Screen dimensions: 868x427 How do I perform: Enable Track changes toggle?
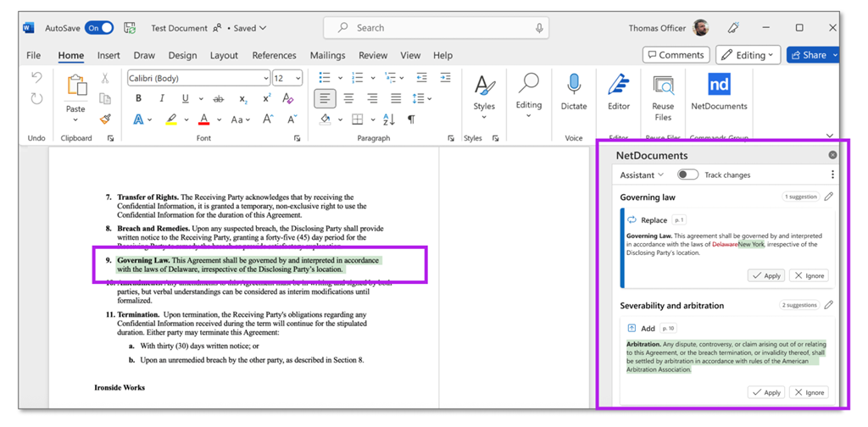click(688, 175)
